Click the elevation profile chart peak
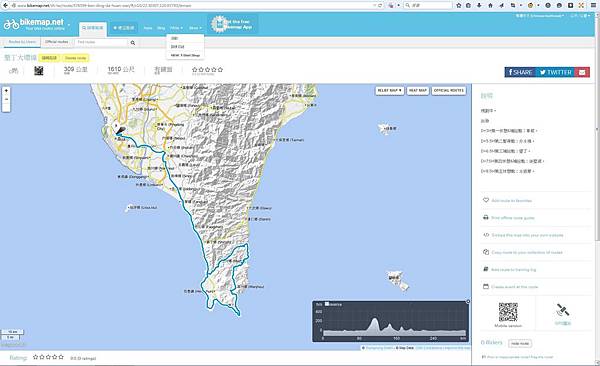Screen dimensions: 600x366 coord(374,320)
